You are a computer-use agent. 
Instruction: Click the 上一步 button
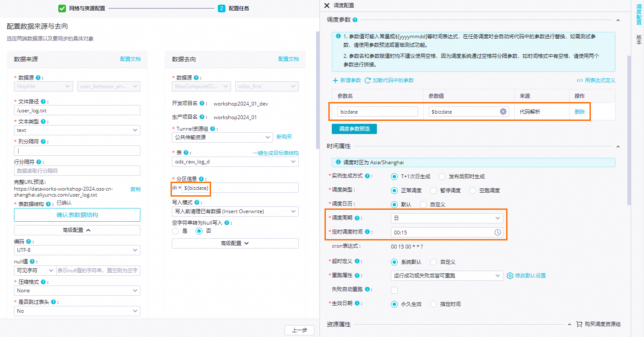[x=299, y=330]
